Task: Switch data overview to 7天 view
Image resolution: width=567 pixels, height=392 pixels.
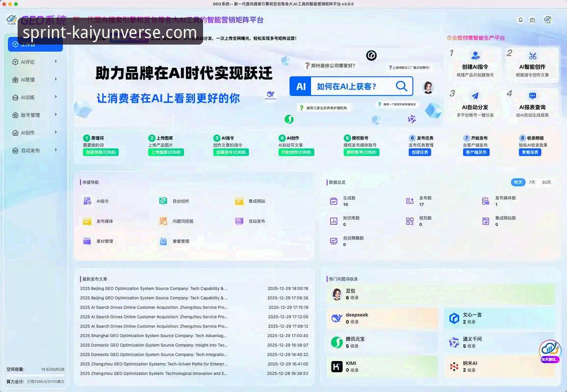Action: click(532, 182)
